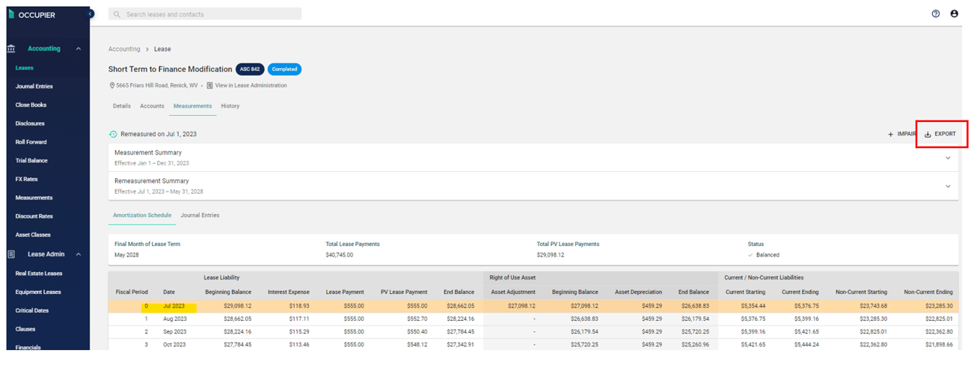The width and height of the screenshot is (980, 368).
Task: Open Trial Balance in the sidebar
Action: (x=31, y=161)
